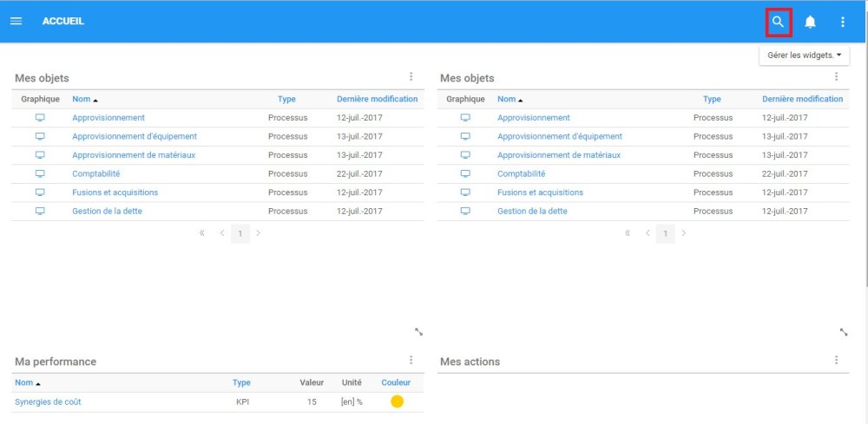The image size is (868, 424).
Task: Open Fusions et acquisitions link in left widget
Action: click(x=115, y=192)
